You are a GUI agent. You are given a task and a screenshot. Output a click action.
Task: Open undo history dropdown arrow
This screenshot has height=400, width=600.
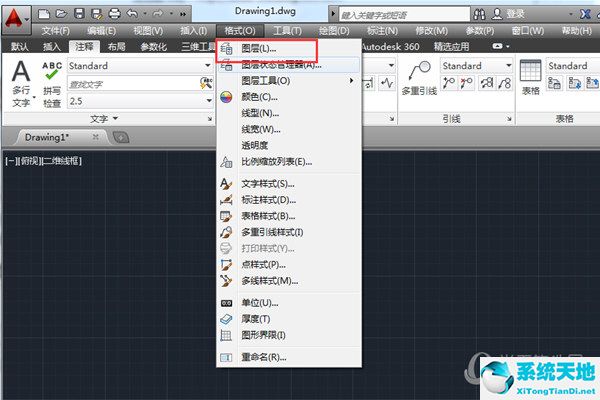(x=145, y=14)
